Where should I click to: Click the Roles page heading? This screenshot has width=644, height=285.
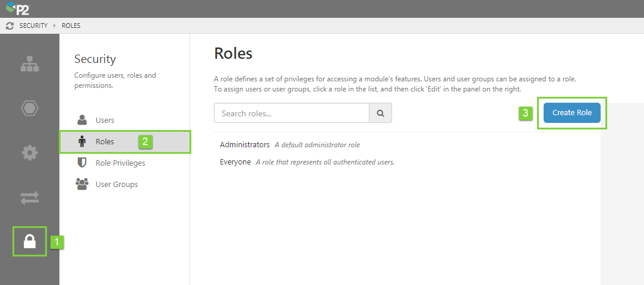click(x=233, y=53)
